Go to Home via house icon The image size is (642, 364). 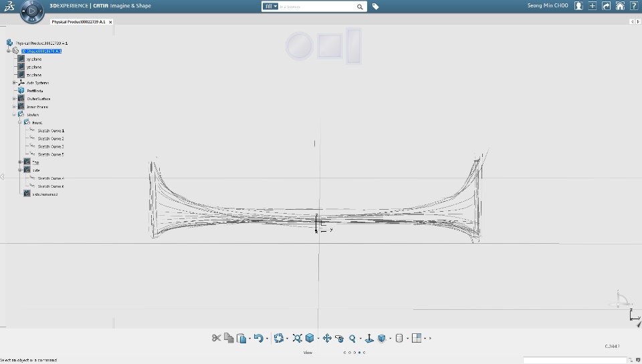(x=621, y=6)
